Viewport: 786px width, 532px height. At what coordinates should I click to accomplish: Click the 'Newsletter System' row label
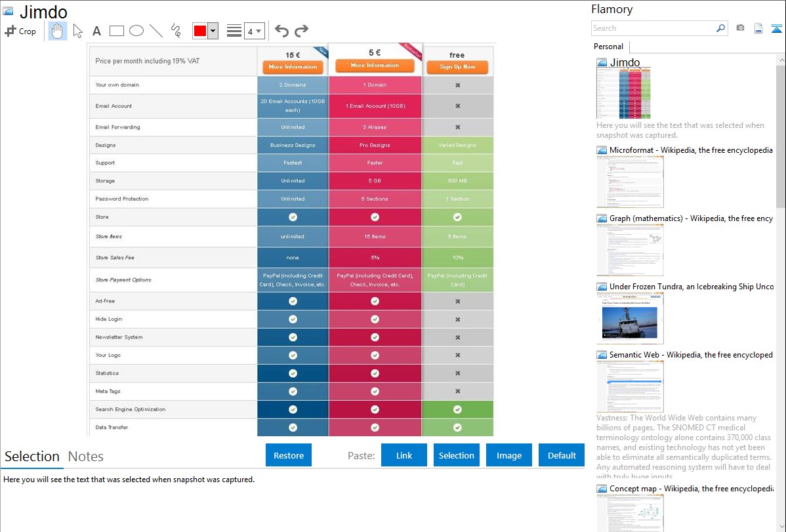(119, 337)
